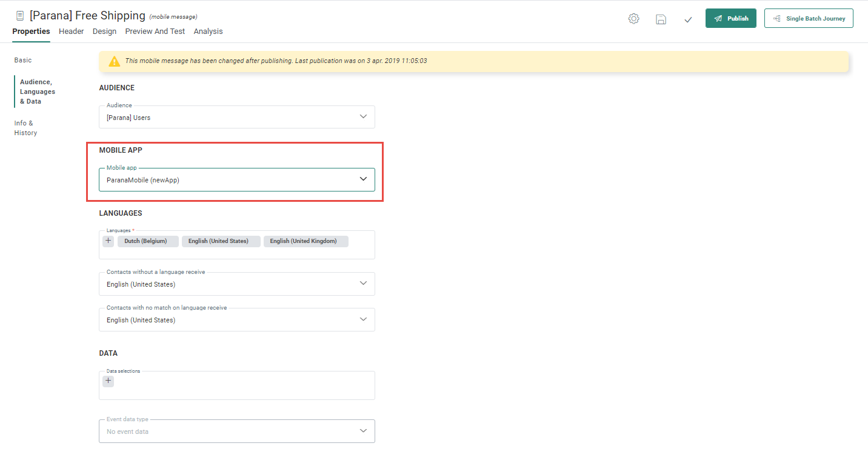Open the settings gear icon
Screen dimensions: 868x463
pos(633,19)
